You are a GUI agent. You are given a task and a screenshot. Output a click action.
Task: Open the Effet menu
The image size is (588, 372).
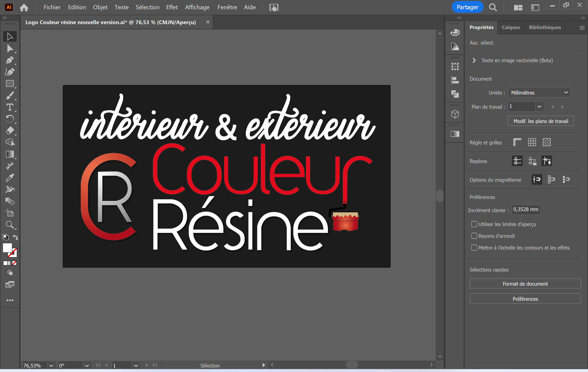pyautogui.click(x=172, y=7)
